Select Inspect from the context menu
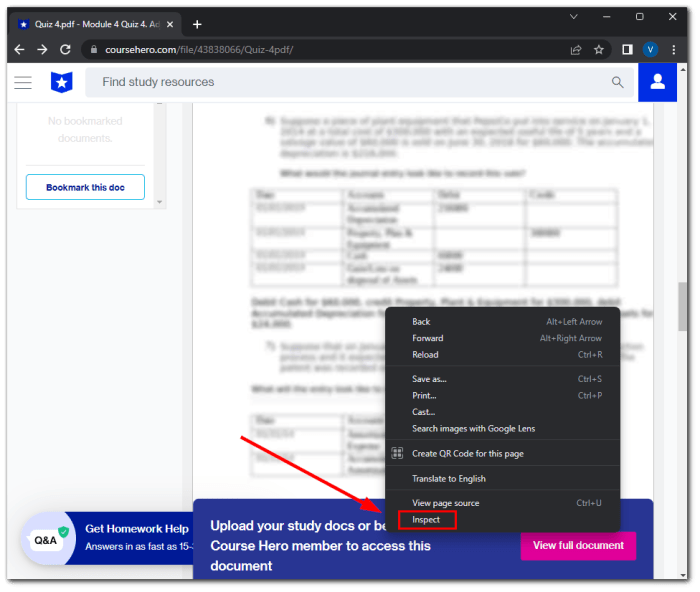This screenshot has width=700, height=592. (x=502, y=520)
